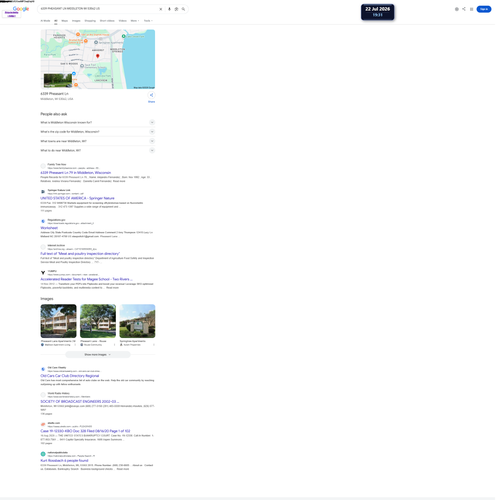The image size is (498, 500).
Task: Open 'SOCIETY OF BROADCAST ENGINEERS 2002-03' result
Action: tap(80, 401)
